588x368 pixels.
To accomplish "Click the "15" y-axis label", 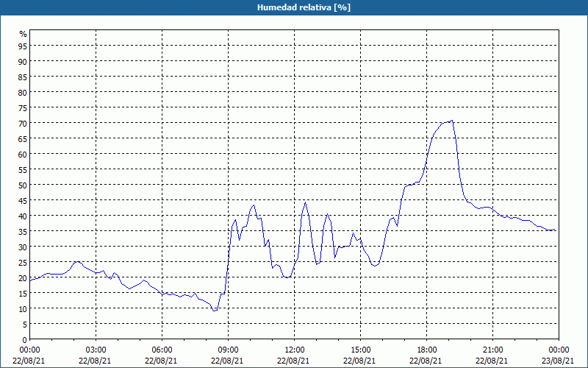I will coord(23,293).
